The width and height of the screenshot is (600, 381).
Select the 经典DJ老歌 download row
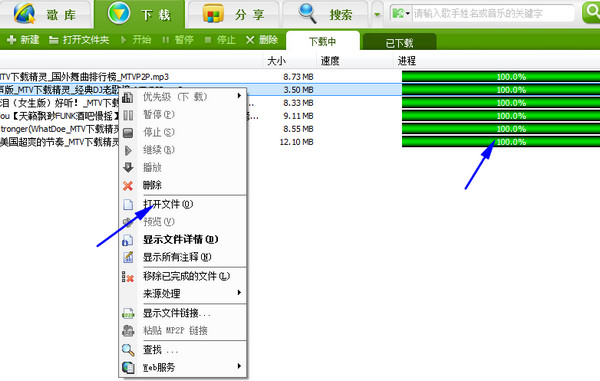pyautogui.click(x=300, y=90)
